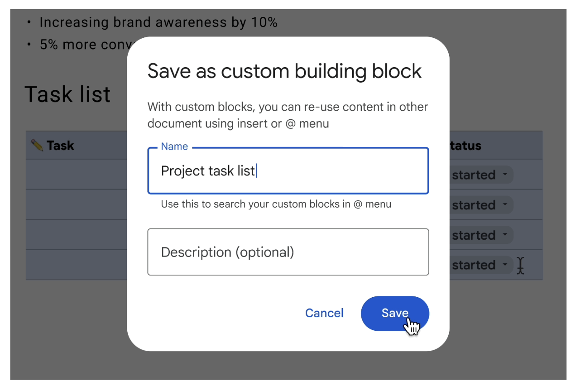
Task: Click the second empty Task cell
Action: click(x=76, y=205)
